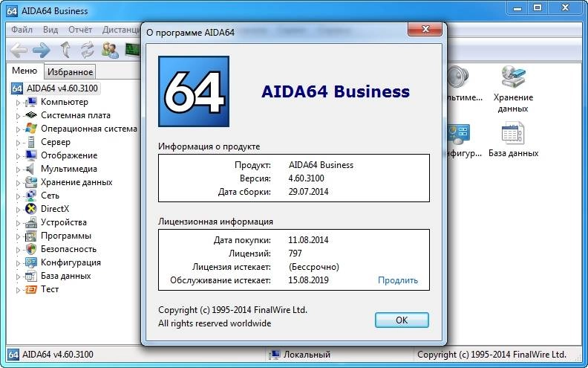Click the Back arrow in the toolbar
Screen dimensions: 588x368
tap(19, 50)
